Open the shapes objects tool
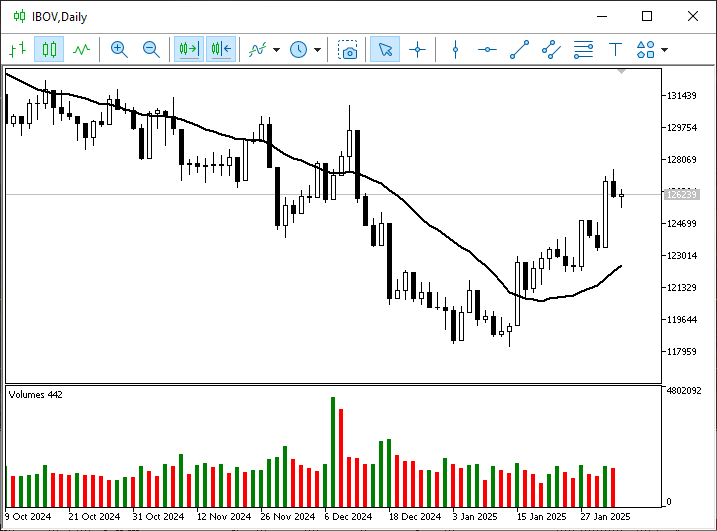The height and width of the screenshot is (531, 717). click(645, 49)
